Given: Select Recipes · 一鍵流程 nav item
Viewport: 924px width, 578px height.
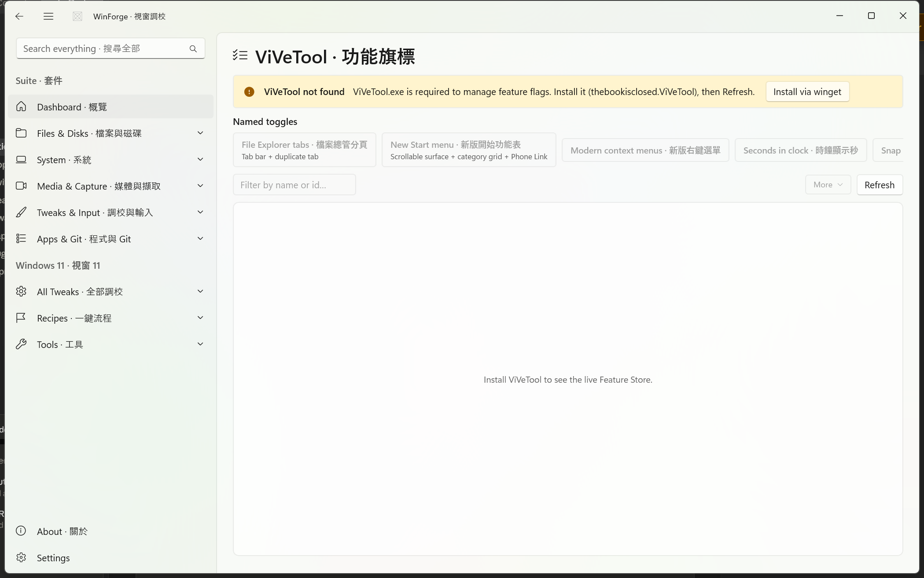Looking at the screenshot, I should (110, 318).
